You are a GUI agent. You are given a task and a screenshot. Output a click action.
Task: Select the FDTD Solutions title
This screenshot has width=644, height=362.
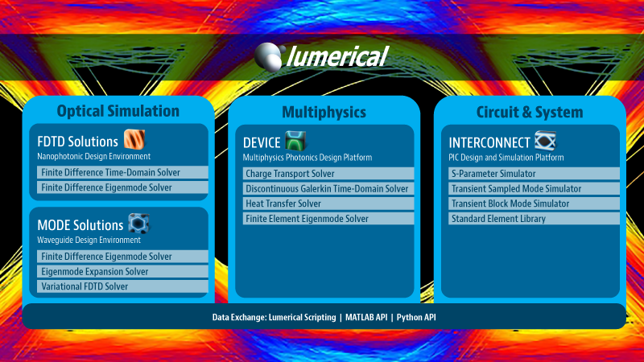[x=77, y=142]
